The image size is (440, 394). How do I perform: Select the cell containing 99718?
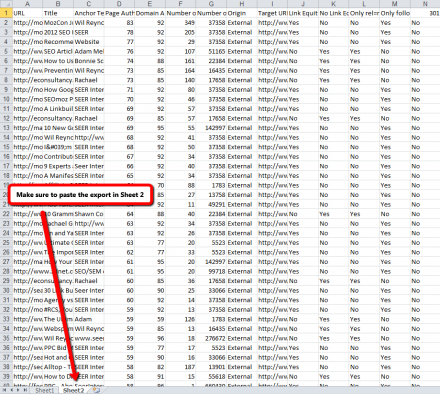point(211,271)
